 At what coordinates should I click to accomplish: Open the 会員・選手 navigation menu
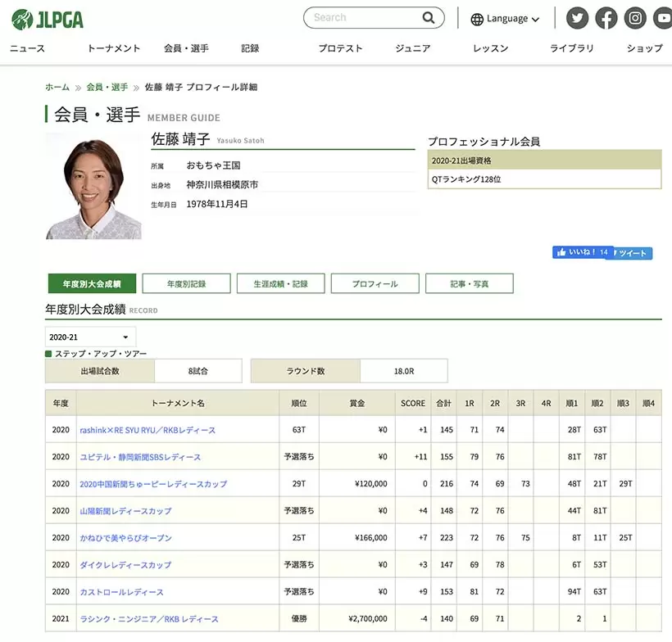tap(186, 48)
